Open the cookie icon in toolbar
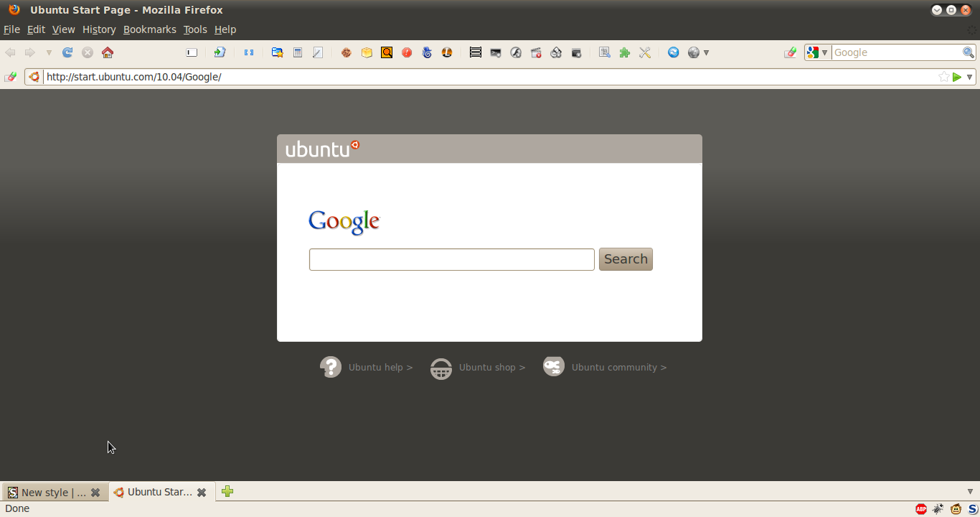 [347, 52]
